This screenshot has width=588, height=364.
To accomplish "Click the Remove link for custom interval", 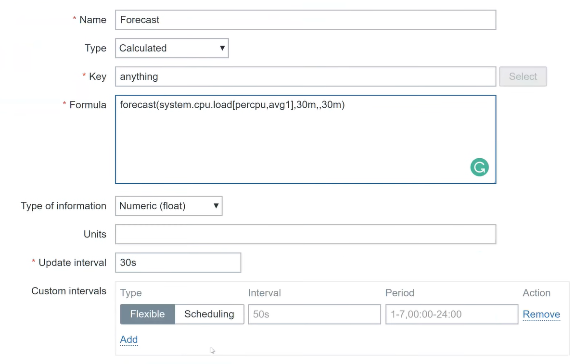I will coord(541,314).
